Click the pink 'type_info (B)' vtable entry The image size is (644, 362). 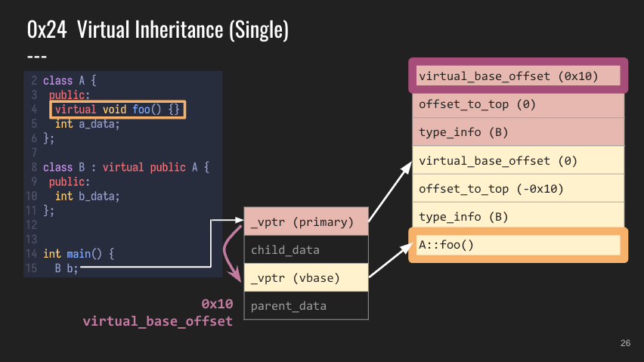pos(518,132)
